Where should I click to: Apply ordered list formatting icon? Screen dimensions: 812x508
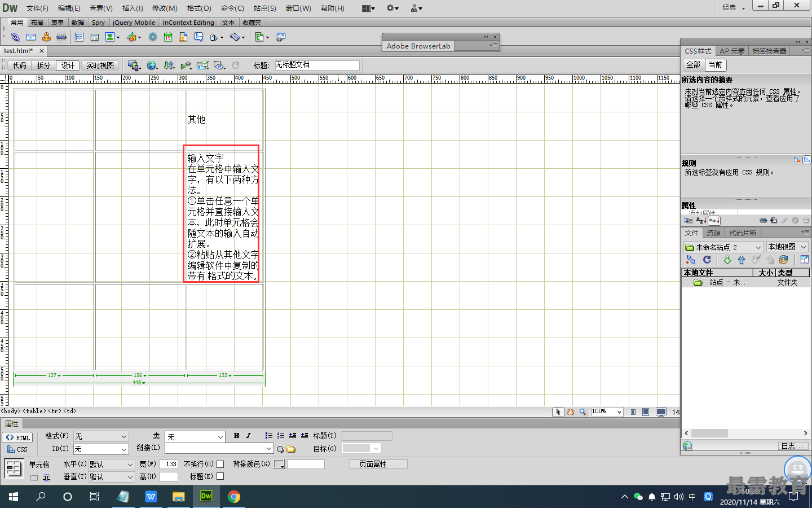point(280,436)
